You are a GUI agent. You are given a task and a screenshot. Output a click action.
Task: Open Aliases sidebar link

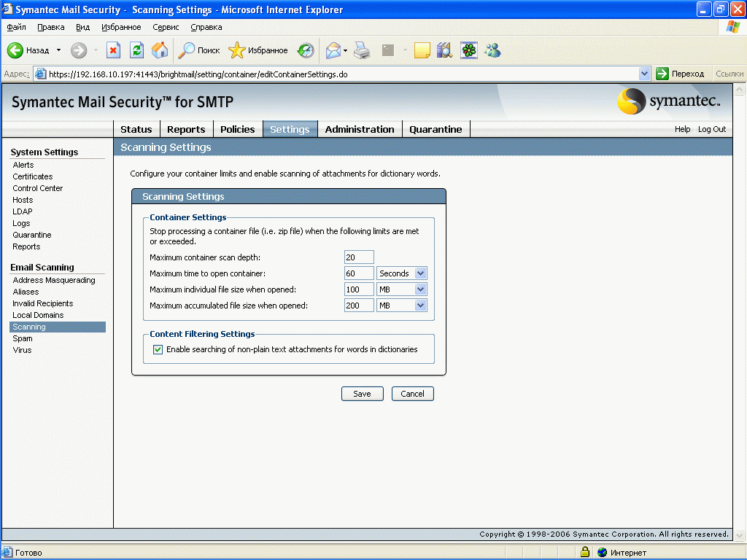pyautogui.click(x=26, y=292)
